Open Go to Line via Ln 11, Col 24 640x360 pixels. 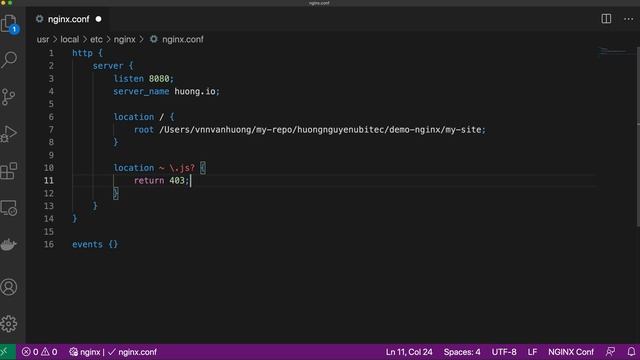click(409, 352)
